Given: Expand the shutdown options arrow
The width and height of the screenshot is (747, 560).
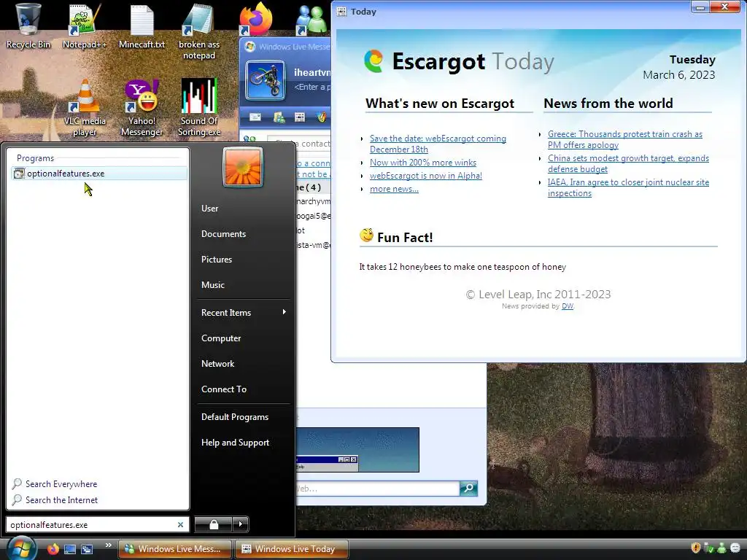Looking at the screenshot, I should [x=241, y=524].
